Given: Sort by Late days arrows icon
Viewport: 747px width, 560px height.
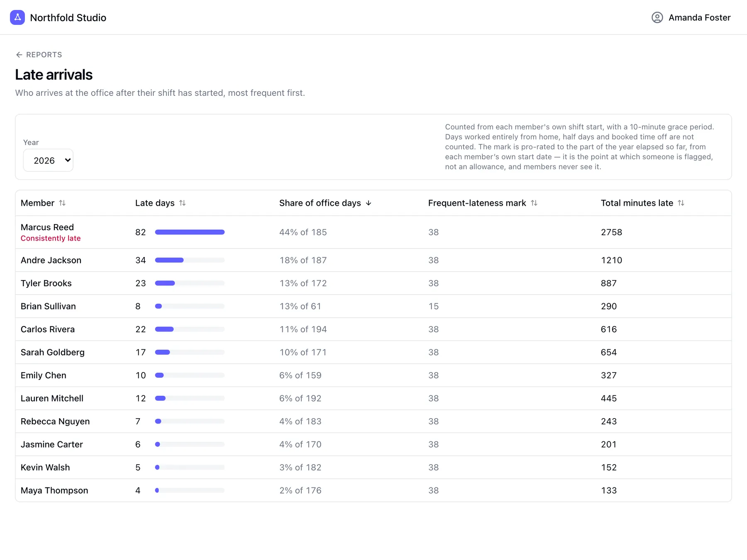Looking at the screenshot, I should [x=183, y=203].
